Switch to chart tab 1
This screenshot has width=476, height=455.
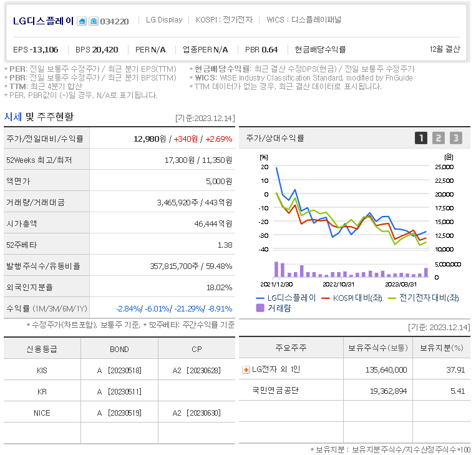(x=421, y=138)
